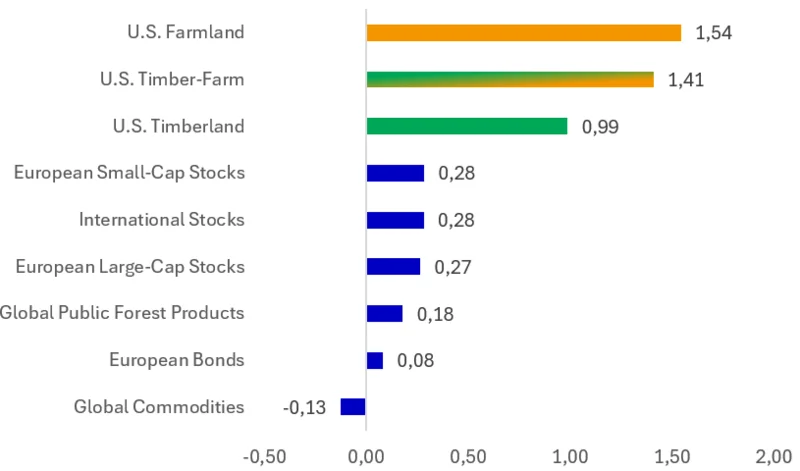This screenshot has width=800, height=471.
Task: Select the "Global Commodities" axis label
Action: tap(159, 406)
